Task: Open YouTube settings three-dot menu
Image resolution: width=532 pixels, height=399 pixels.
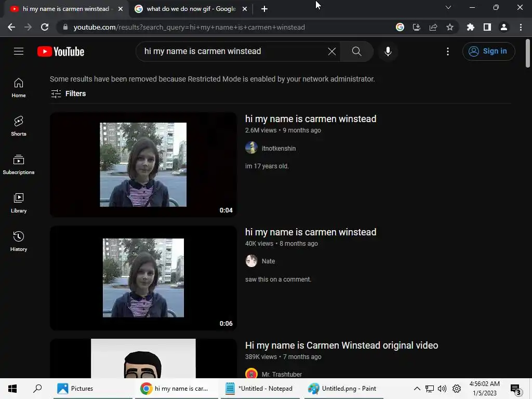Action: point(447,51)
